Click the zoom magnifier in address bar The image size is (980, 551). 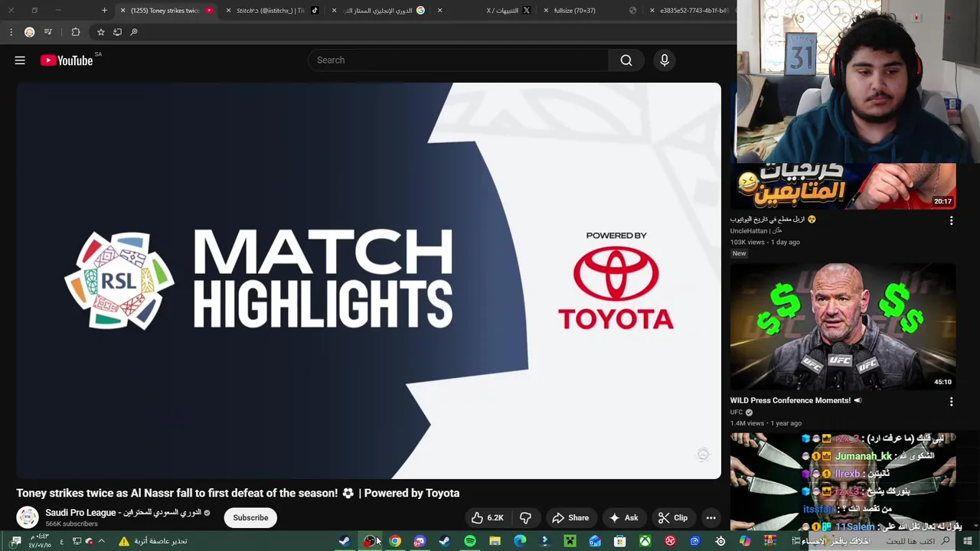pos(134,32)
